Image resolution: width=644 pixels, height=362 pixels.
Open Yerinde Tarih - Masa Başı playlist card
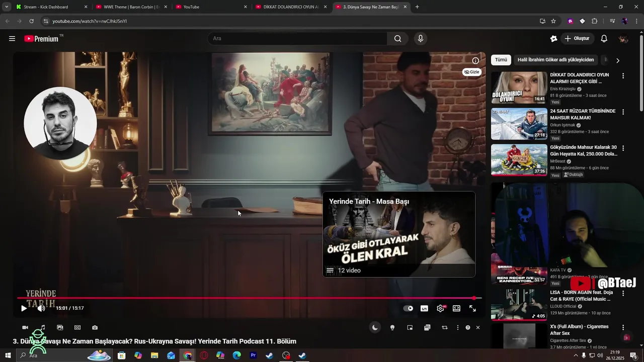coord(399,234)
